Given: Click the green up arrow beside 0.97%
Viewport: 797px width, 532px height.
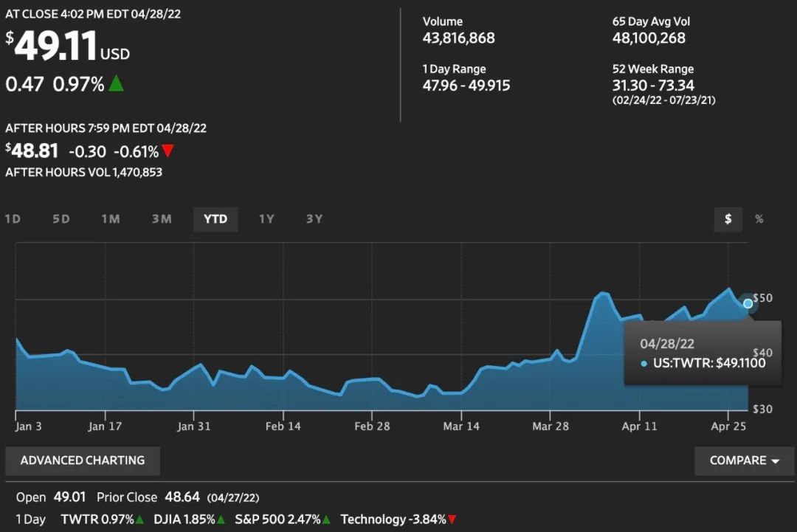Looking at the screenshot, I should pyautogui.click(x=116, y=84).
